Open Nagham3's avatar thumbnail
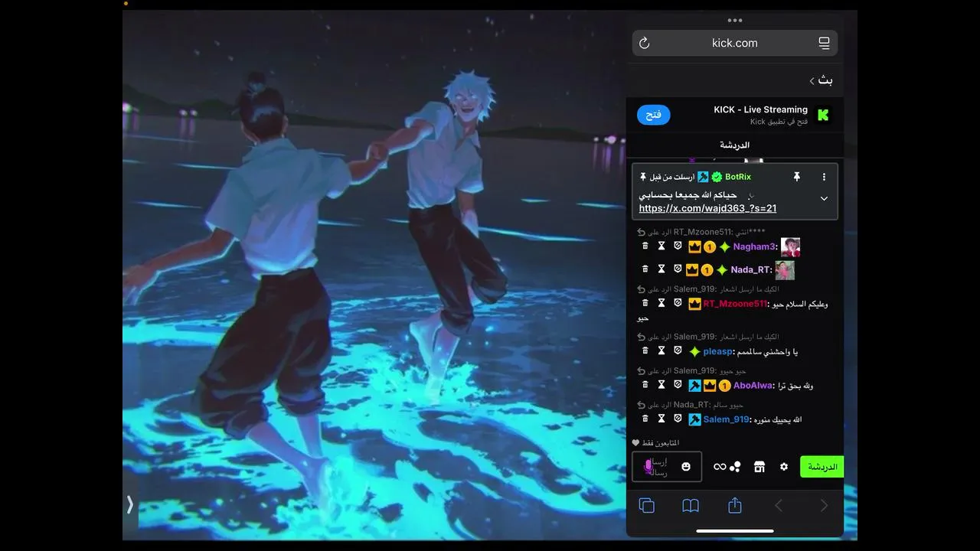 (790, 247)
